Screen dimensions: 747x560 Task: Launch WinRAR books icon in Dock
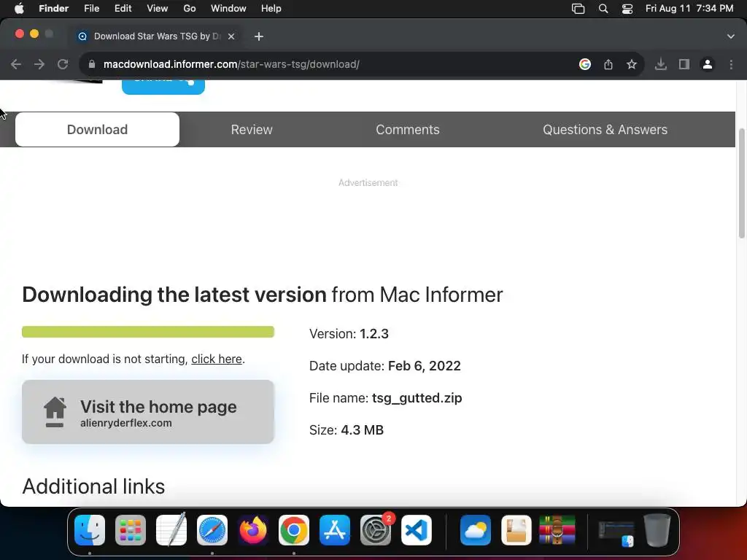tap(557, 530)
